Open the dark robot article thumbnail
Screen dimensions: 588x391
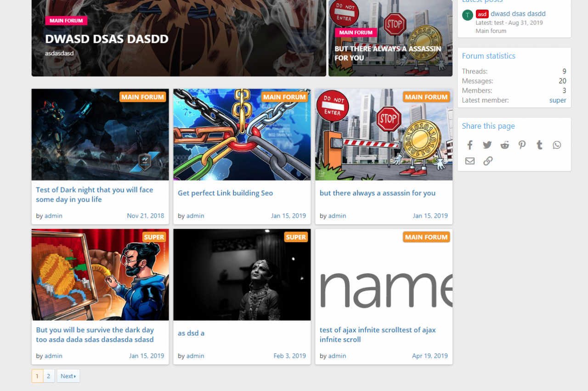(100, 135)
